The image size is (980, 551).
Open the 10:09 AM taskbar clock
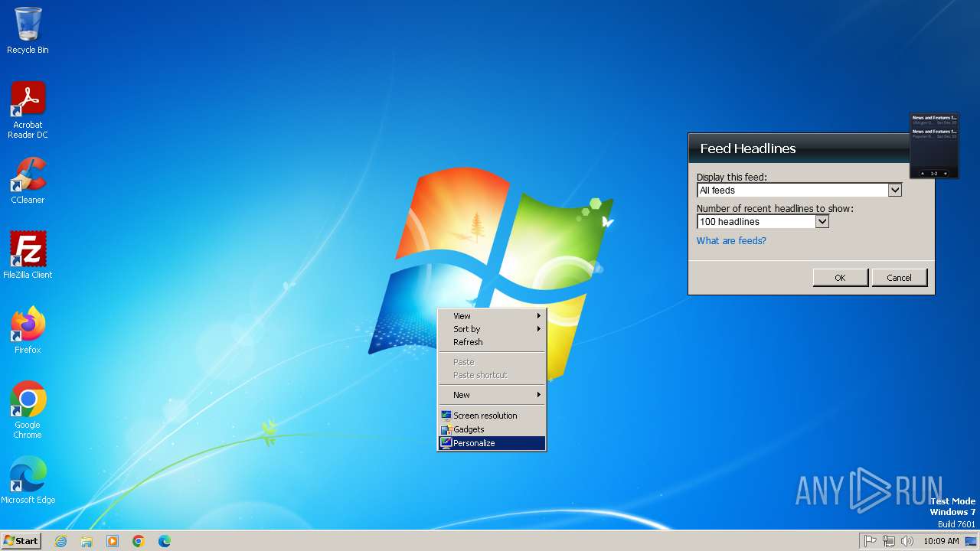click(941, 541)
